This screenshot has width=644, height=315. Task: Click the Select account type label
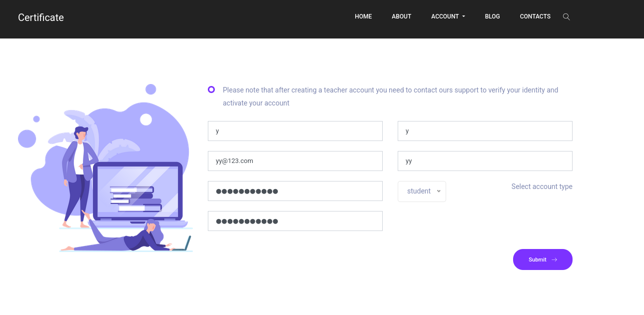tap(542, 186)
